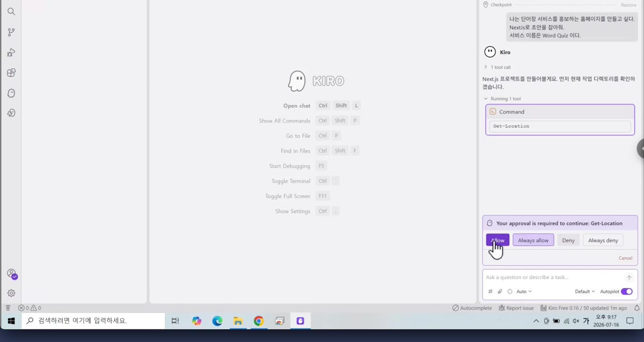This screenshot has height=342, width=644.
Task: Click the Deny button
Action: tap(568, 240)
